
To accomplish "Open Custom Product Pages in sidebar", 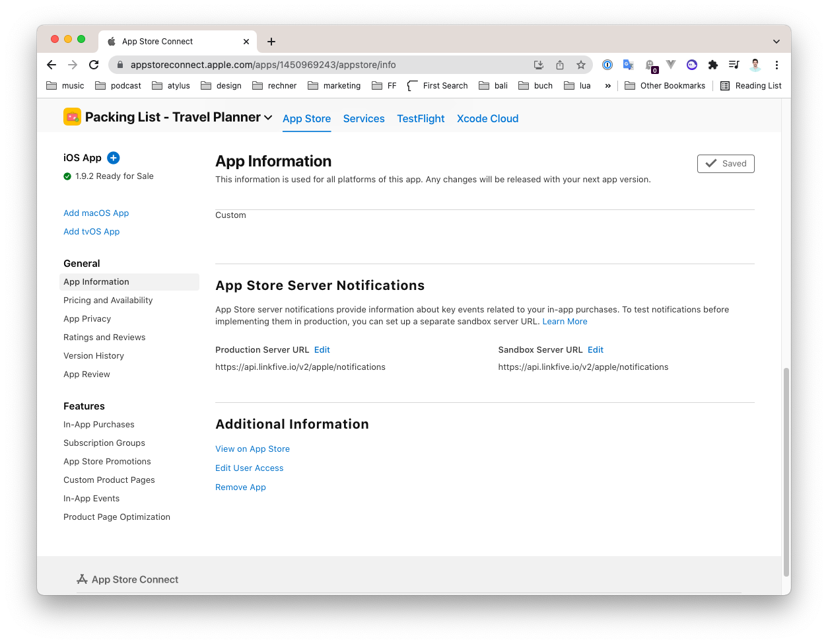I will (109, 480).
